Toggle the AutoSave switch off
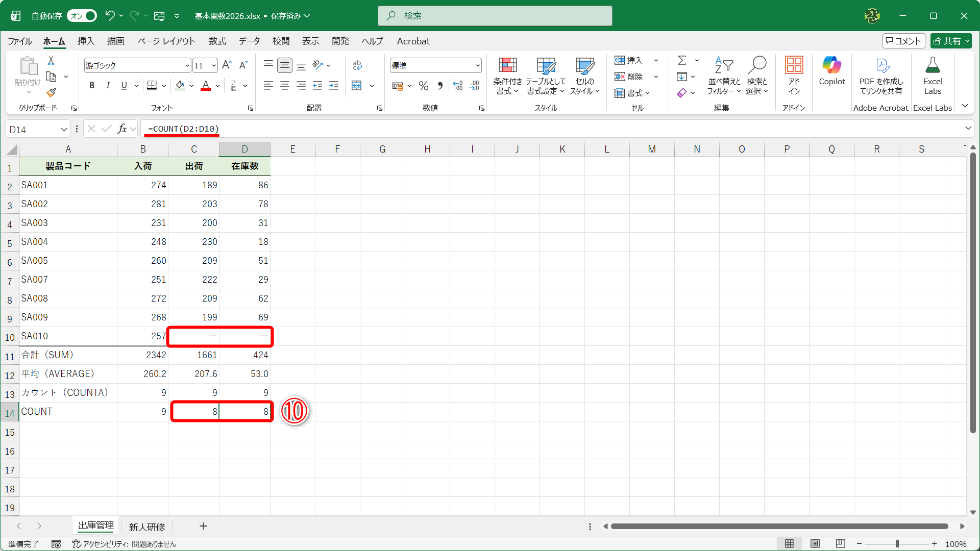 click(82, 16)
